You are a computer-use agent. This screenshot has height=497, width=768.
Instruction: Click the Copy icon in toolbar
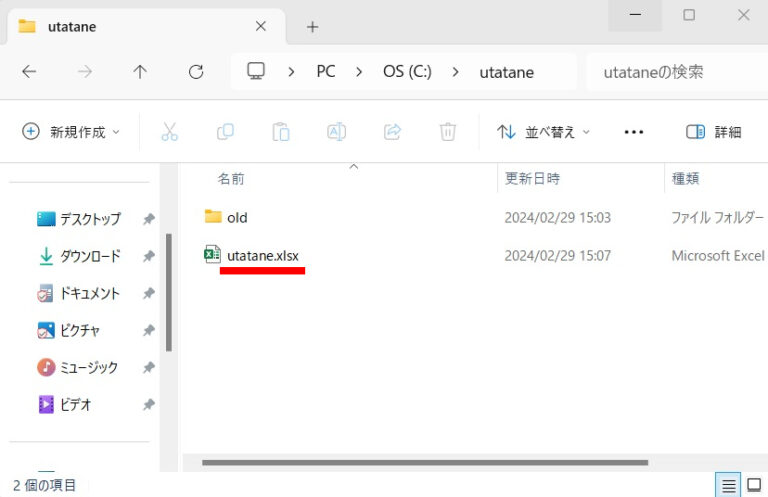pyautogui.click(x=225, y=132)
